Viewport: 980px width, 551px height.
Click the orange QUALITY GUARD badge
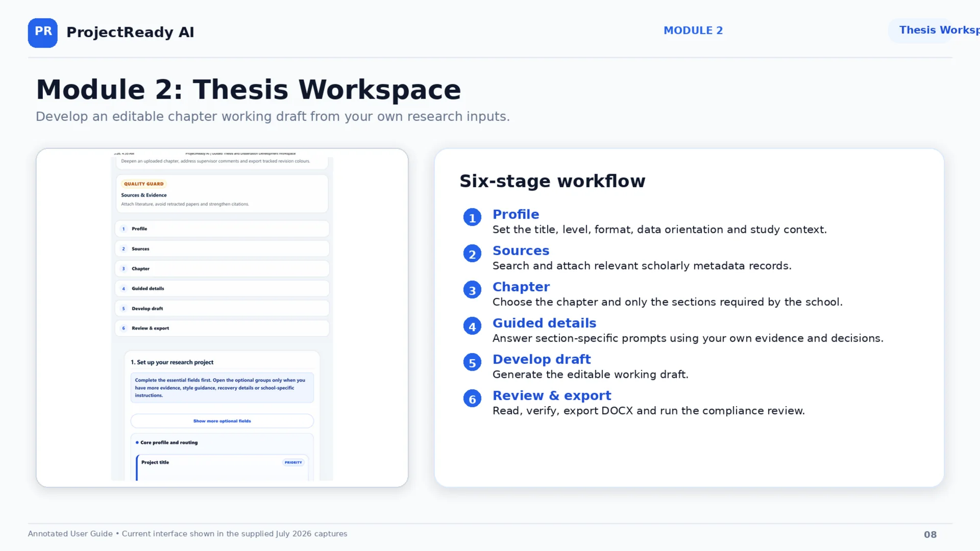[144, 184]
